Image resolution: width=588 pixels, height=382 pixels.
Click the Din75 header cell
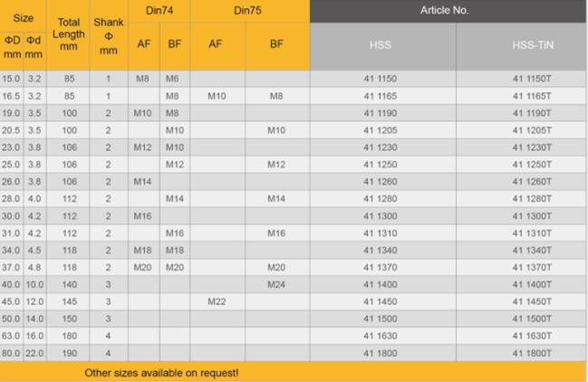point(248,10)
